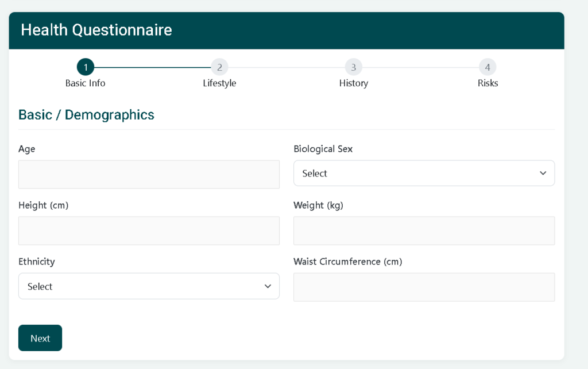Viewport: 588px width, 369px height.
Task: Click the Lifestyle step label
Action: (x=219, y=83)
